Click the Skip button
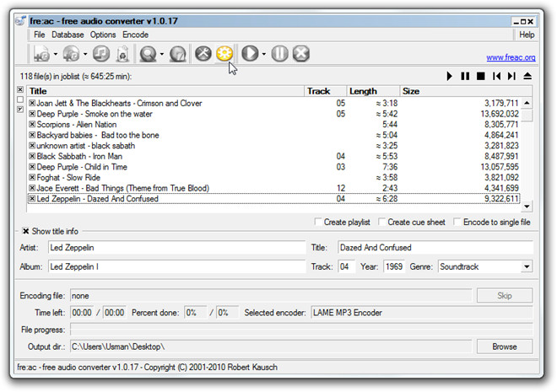Image resolution: width=557 pixels, height=392 pixels. tap(505, 296)
